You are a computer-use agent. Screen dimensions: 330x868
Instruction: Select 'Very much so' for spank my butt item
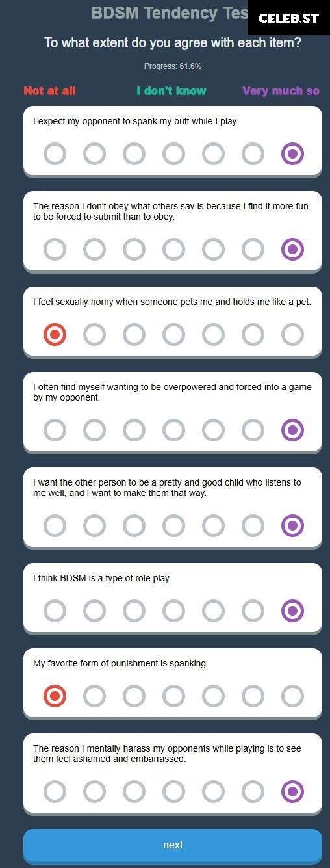coord(292,154)
